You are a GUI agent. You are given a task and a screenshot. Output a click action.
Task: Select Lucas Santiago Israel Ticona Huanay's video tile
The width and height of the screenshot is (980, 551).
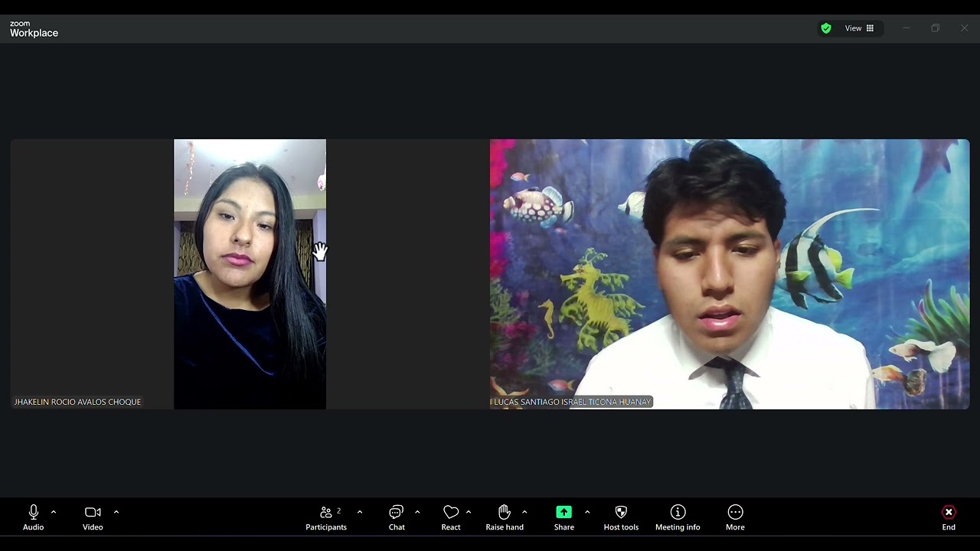pos(730,274)
